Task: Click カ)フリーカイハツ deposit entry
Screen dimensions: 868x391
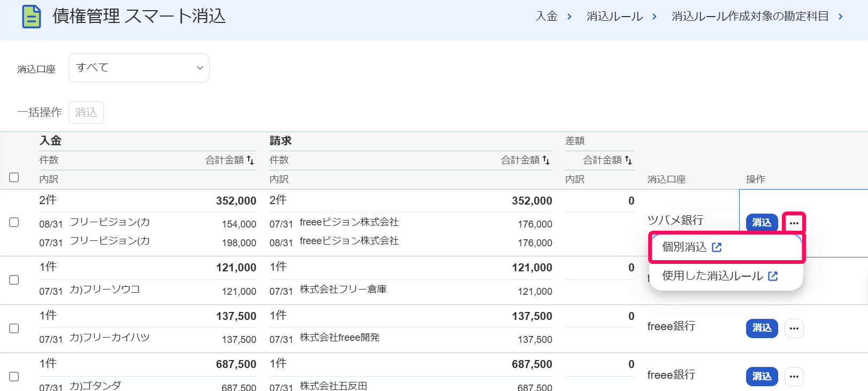Action: point(110,338)
